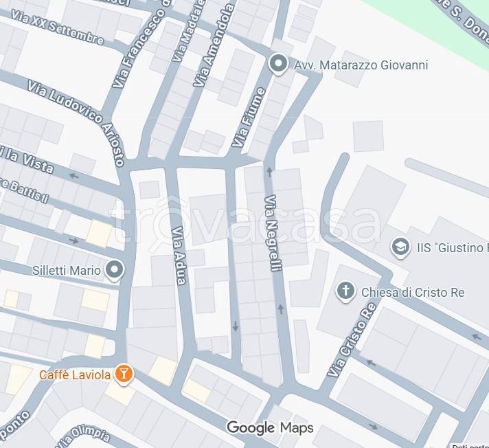Image resolution: width=489 pixels, height=448 pixels.
Task: Select the Silletti Mario text label
Action: [x=67, y=270]
